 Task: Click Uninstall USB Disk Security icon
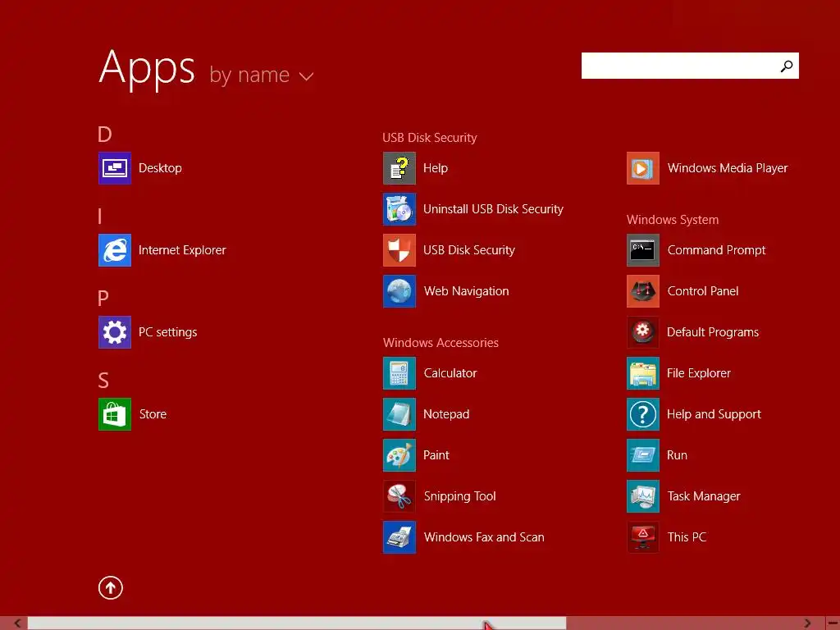point(399,209)
